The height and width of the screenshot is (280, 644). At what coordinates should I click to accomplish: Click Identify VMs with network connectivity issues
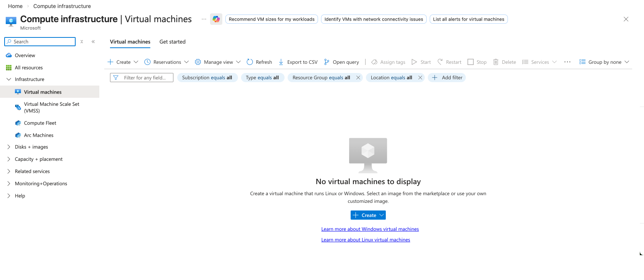pyautogui.click(x=374, y=19)
